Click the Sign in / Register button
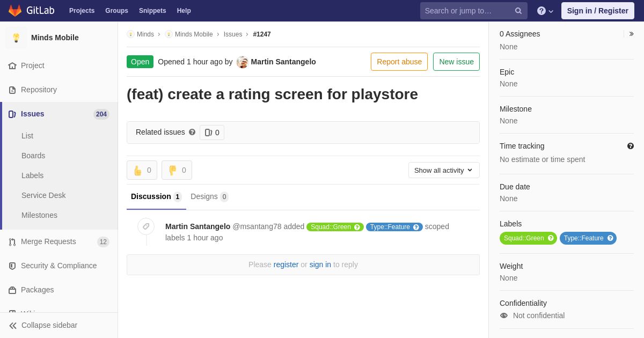Screen dimensions: 644x338 [598, 11]
